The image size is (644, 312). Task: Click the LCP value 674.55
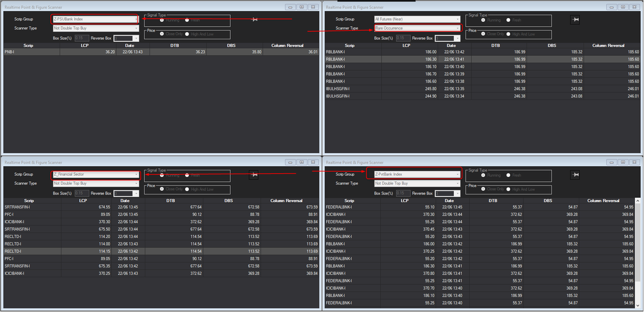point(104,207)
